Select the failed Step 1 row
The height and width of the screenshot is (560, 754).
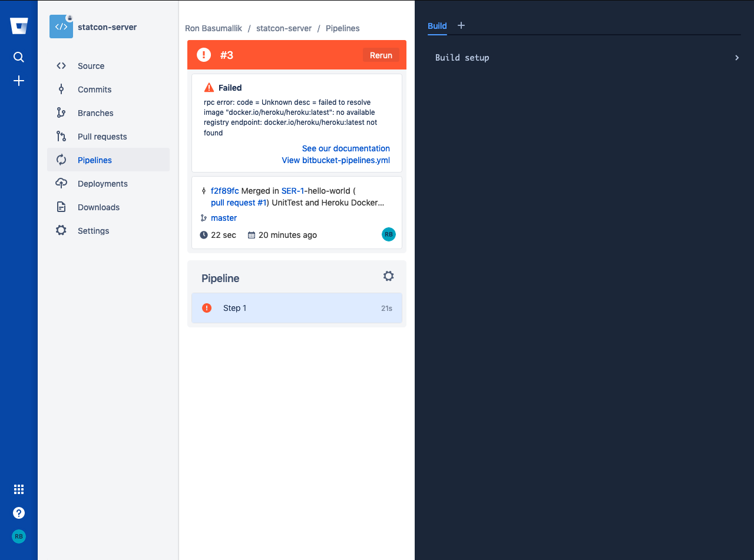coord(297,308)
